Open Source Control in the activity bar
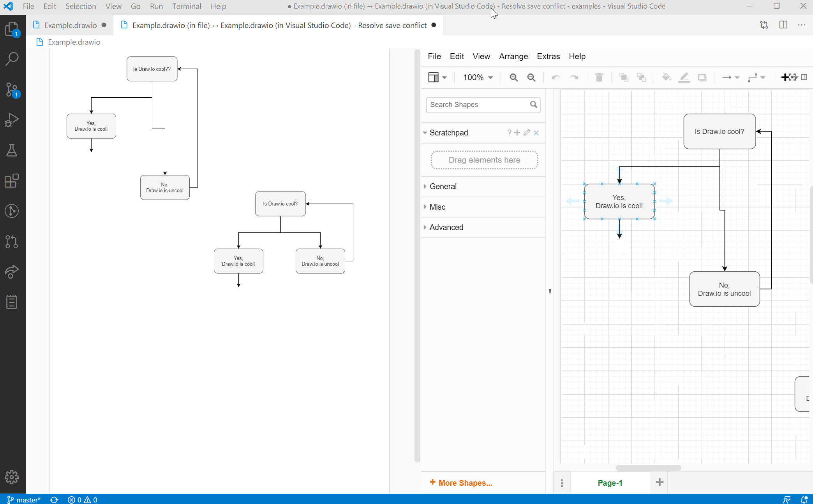 pos(12,90)
